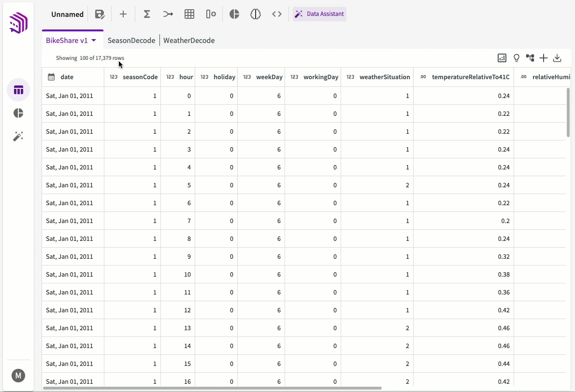Open the code brackets tool
The width and height of the screenshot is (575, 392).
277,14
